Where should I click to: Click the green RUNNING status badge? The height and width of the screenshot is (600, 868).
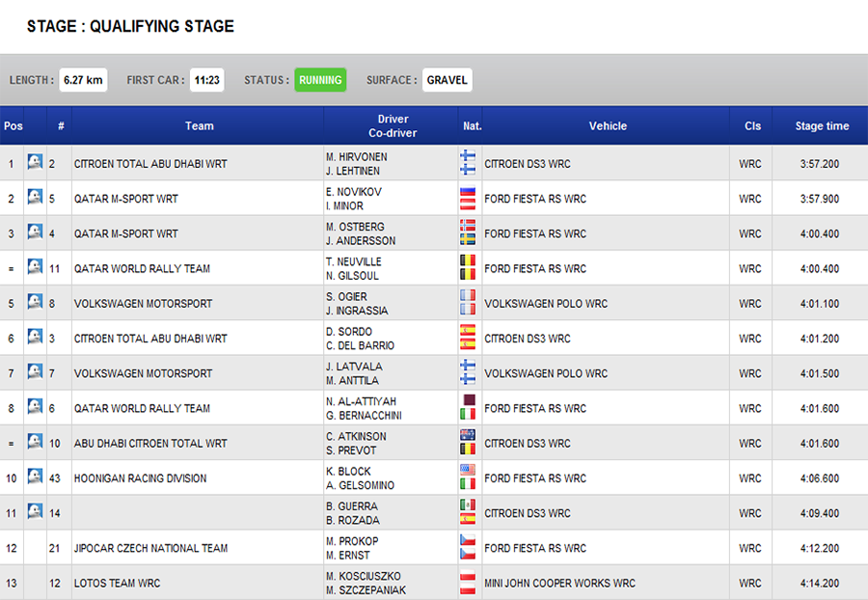pyautogui.click(x=320, y=80)
